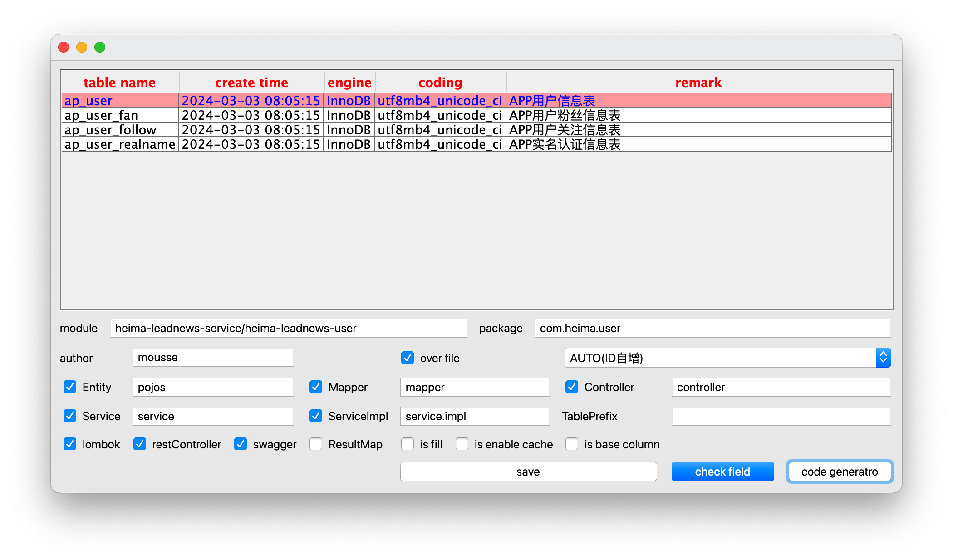Click the Service package input field
This screenshot has width=953, height=560.
point(213,416)
